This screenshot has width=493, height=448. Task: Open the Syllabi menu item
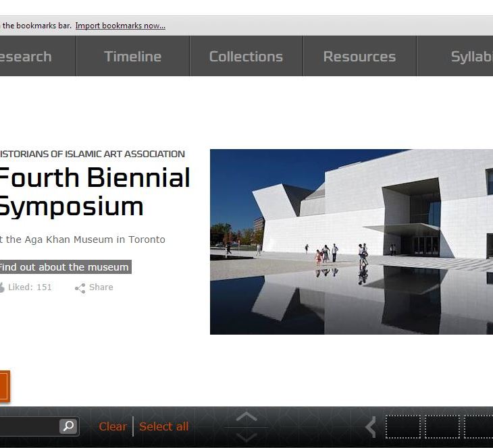point(471,57)
